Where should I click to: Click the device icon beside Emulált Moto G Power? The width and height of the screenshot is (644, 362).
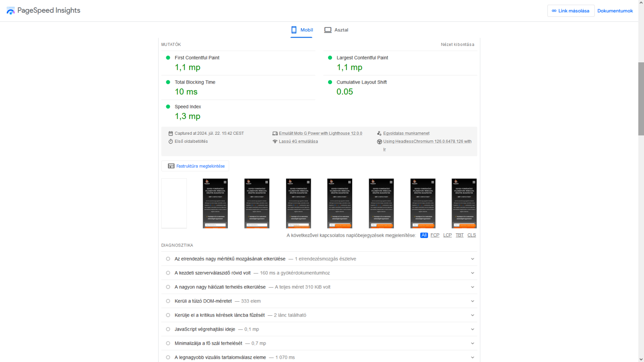[x=275, y=134]
